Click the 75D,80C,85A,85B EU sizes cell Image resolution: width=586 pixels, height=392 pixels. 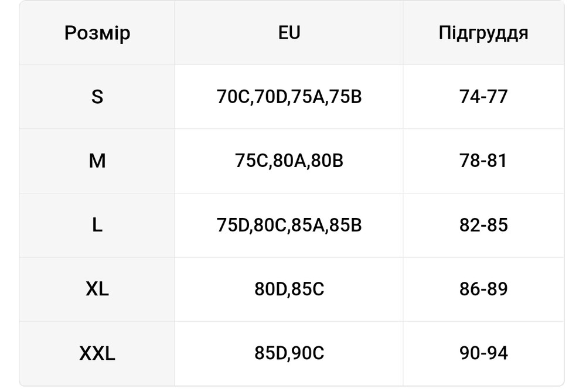point(289,225)
